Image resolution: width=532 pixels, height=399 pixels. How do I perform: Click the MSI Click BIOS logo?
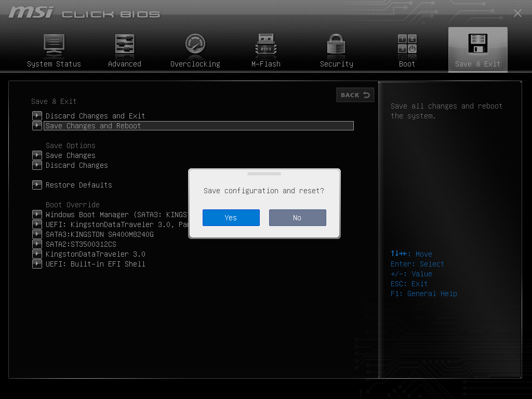(x=83, y=13)
